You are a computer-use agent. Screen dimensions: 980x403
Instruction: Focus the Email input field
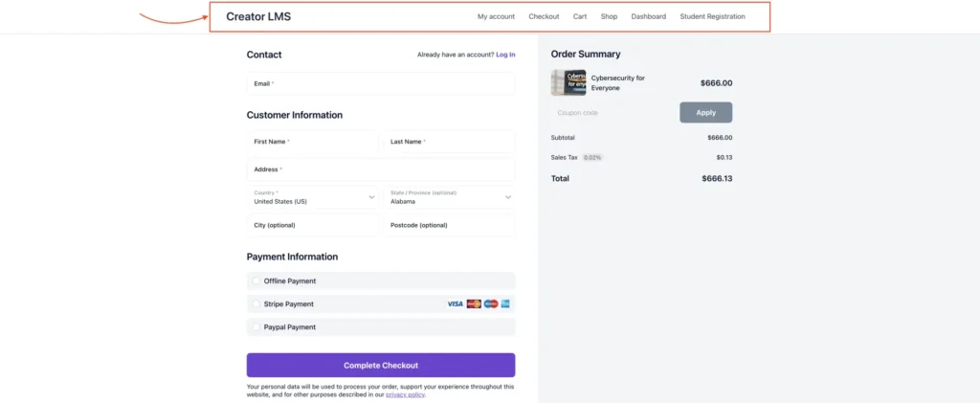tap(381, 84)
